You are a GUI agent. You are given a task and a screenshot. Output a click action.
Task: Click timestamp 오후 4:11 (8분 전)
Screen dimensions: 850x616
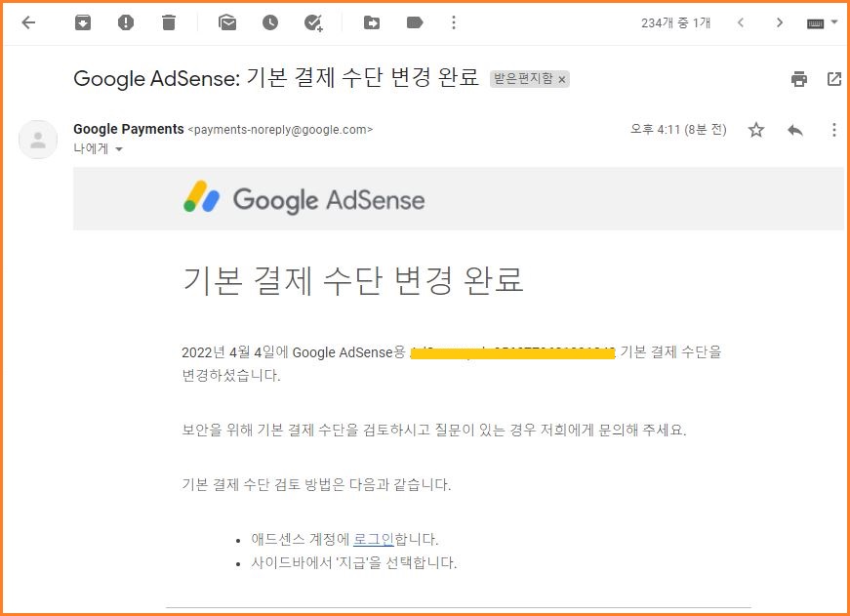click(678, 129)
